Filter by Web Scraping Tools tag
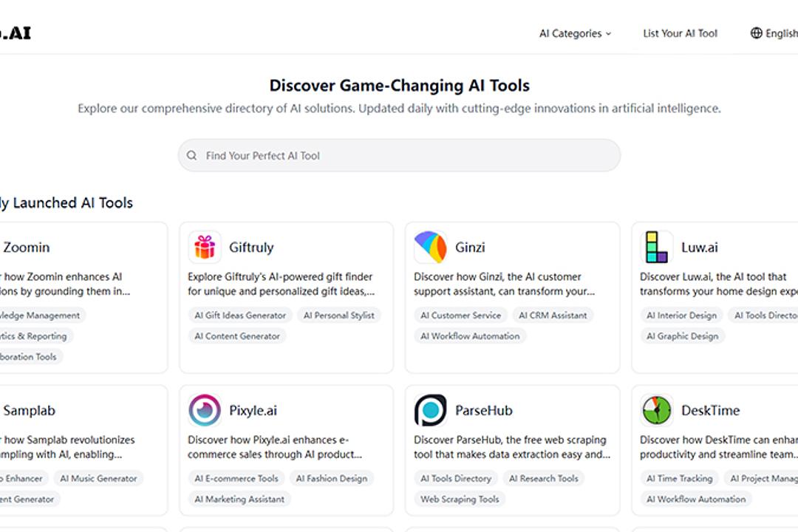Image resolution: width=798 pixels, height=532 pixels. (460, 499)
